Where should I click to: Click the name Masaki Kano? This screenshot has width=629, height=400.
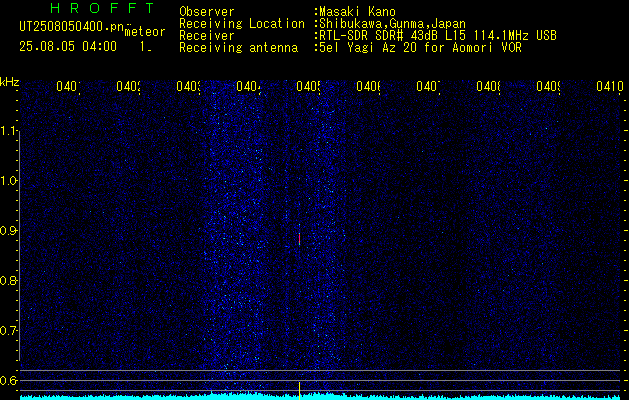point(357,12)
